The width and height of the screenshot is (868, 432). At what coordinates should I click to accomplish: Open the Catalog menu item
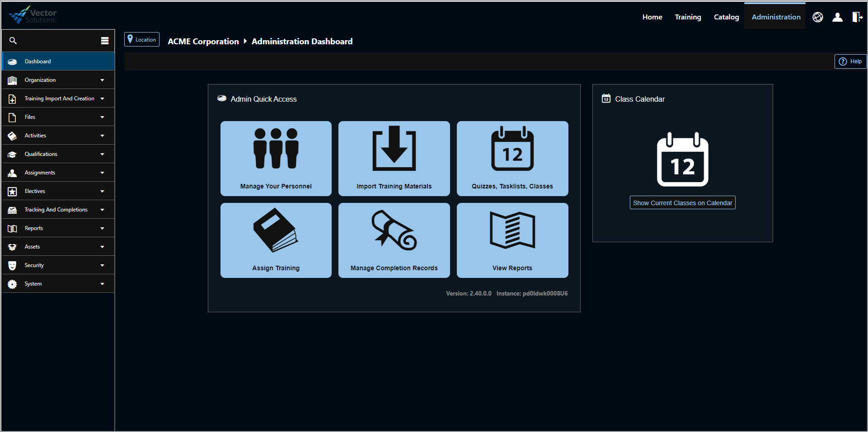click(726, 17)
